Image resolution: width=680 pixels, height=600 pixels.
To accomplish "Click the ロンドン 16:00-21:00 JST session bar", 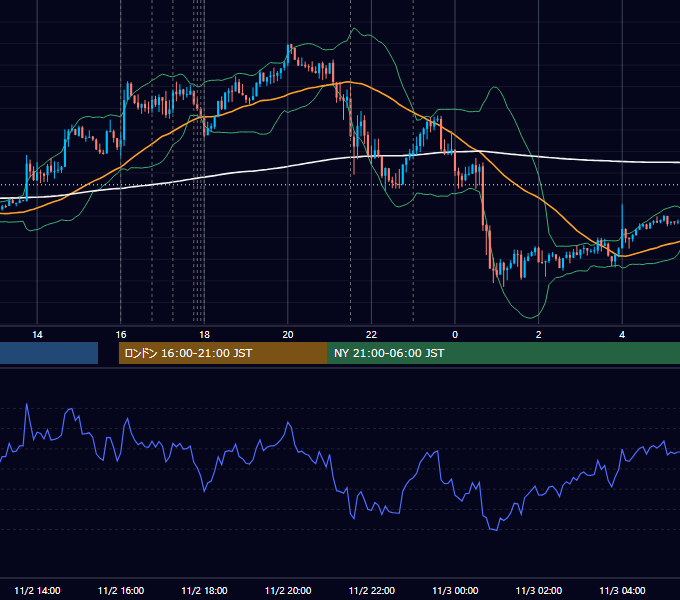I will (223, 353).
